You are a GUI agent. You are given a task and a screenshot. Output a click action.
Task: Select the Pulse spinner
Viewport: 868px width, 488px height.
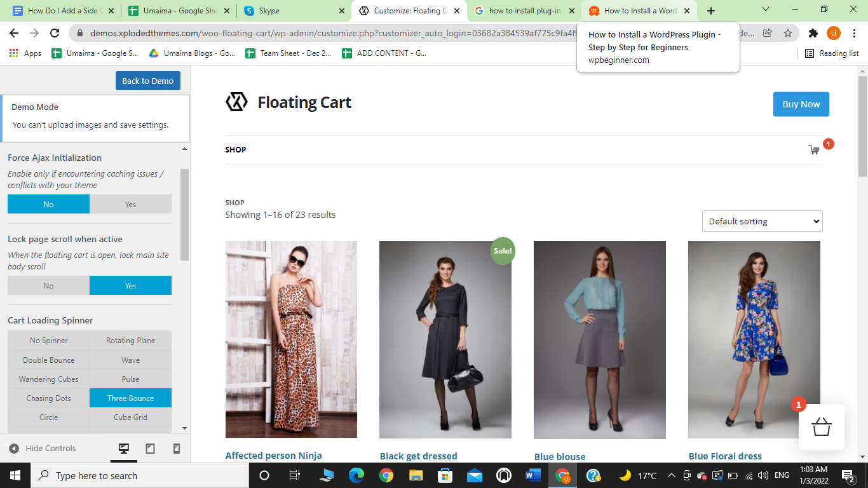coord(130,379)
